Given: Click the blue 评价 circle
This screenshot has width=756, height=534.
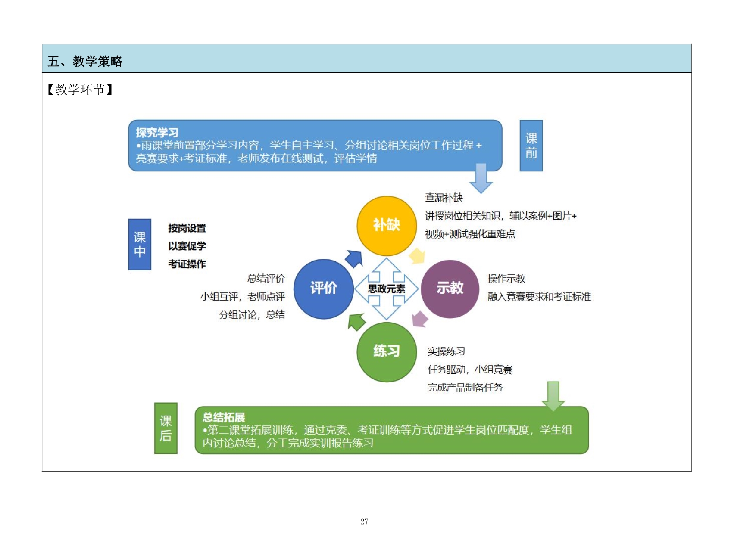Looking at the screenshot, I should tap(323, 289).
